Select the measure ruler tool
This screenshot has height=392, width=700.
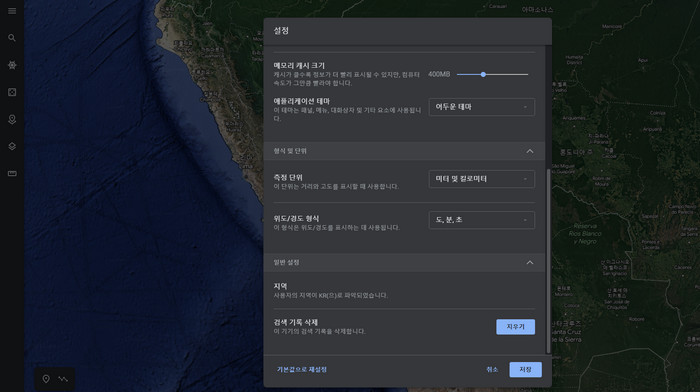12,173
